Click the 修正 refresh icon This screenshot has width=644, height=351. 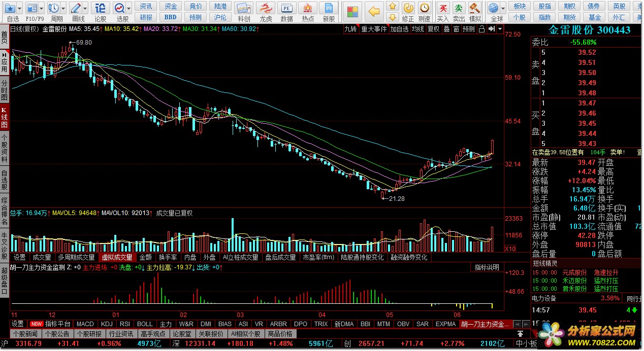(x=408, y=8)
